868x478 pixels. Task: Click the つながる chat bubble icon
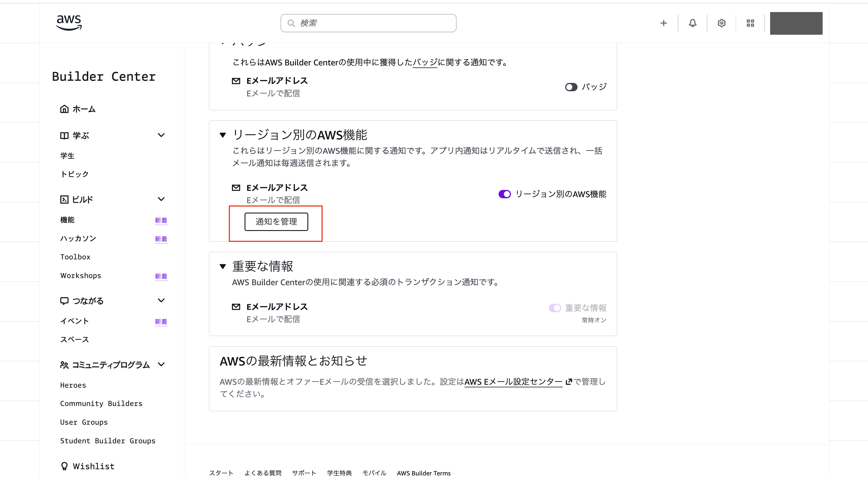coord(64,300)
